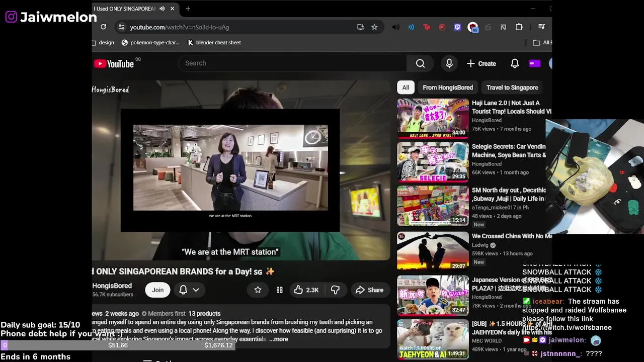This screenshot has width=644, height=362.
Task: Open YouTube notifications bell
Action: point(515,63)
